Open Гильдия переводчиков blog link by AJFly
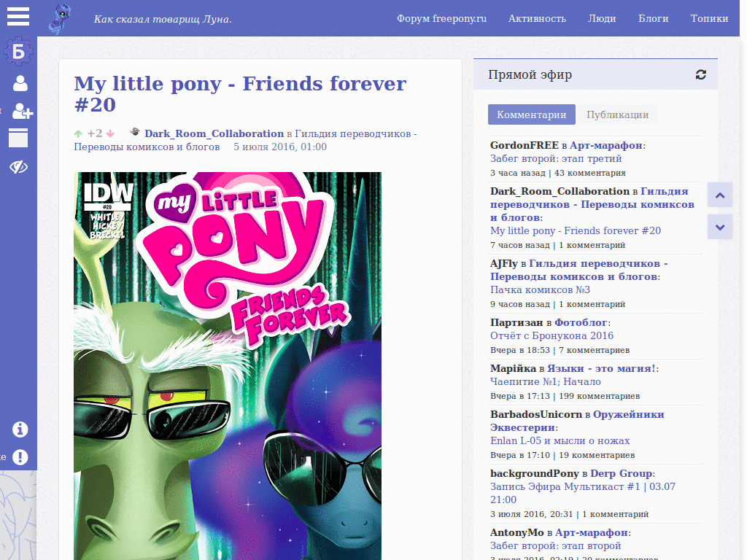747x560 pixels. click(578, 271)
